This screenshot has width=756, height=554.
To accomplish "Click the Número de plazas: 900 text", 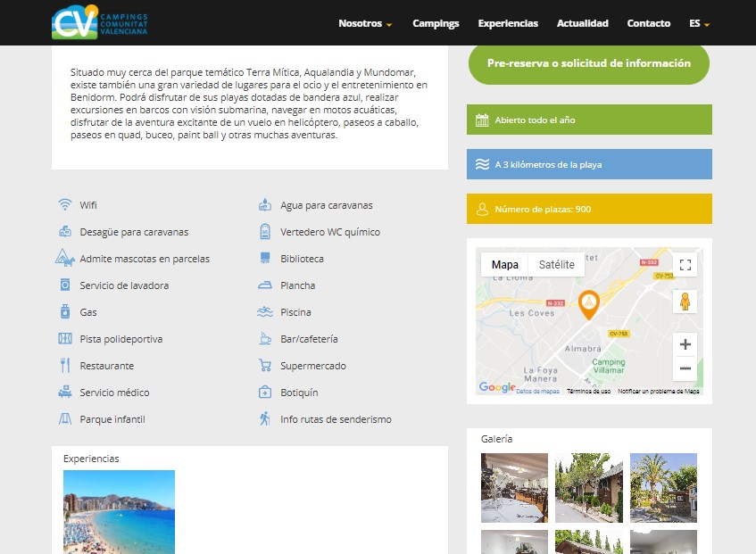I will pyautogui.click(x=543, y=209).
